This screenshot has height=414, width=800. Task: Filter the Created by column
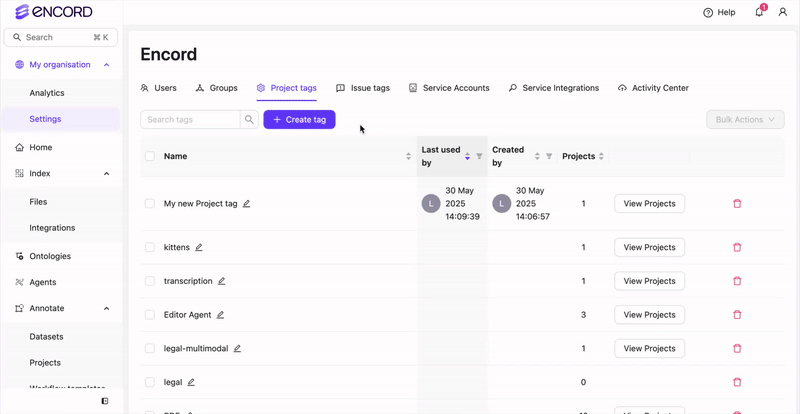(x=549, y=156)
